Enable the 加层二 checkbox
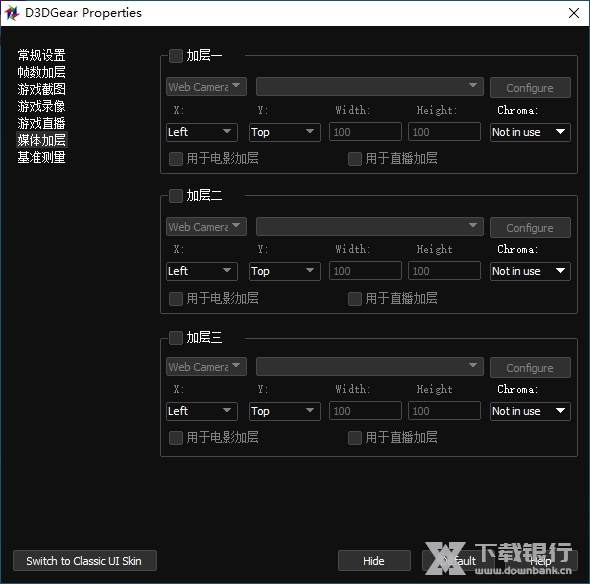Viewport: 590px width, 584px height. tap(176, 196)
